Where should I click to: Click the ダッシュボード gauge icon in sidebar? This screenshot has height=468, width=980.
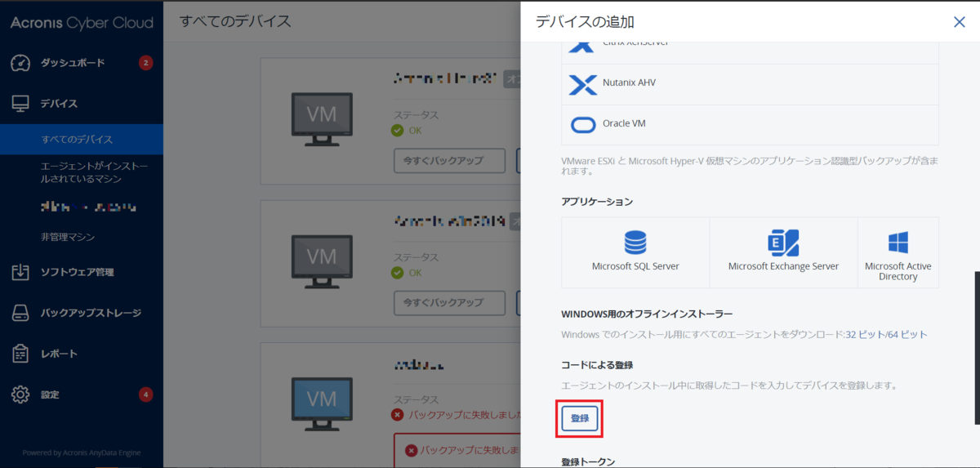coord(20,64)
